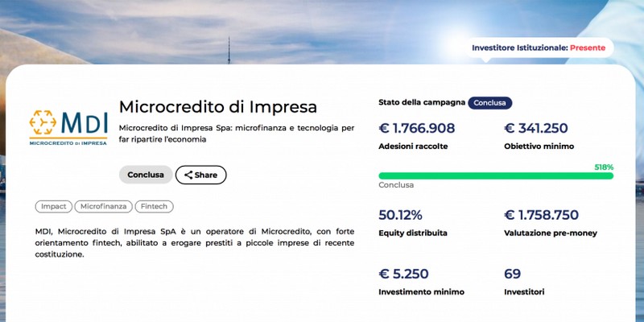Select the Fintech tag
The width and height of the screenshot is (644, 322).
pyautogui.click(x=154, y=206)
